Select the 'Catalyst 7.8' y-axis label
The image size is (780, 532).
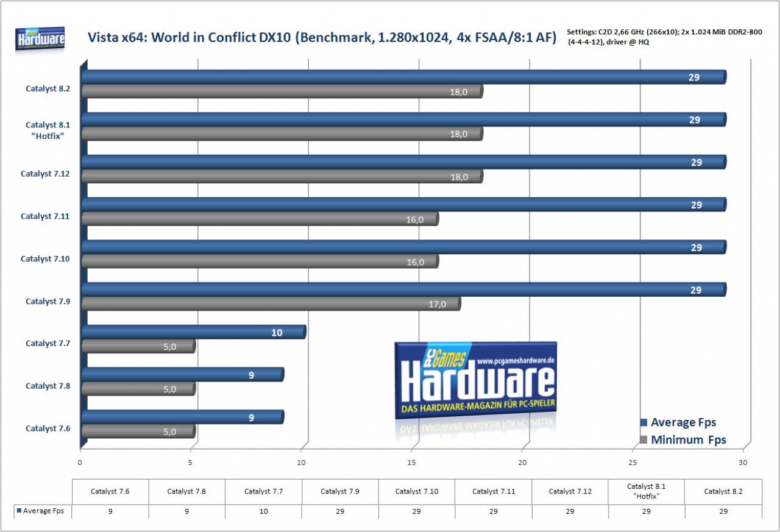(x=48, y=386)
